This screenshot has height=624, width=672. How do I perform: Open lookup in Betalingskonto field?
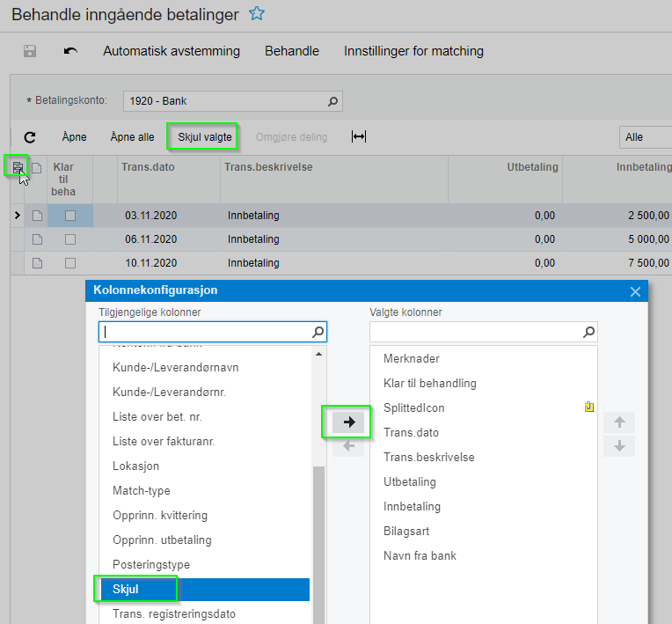332,101
